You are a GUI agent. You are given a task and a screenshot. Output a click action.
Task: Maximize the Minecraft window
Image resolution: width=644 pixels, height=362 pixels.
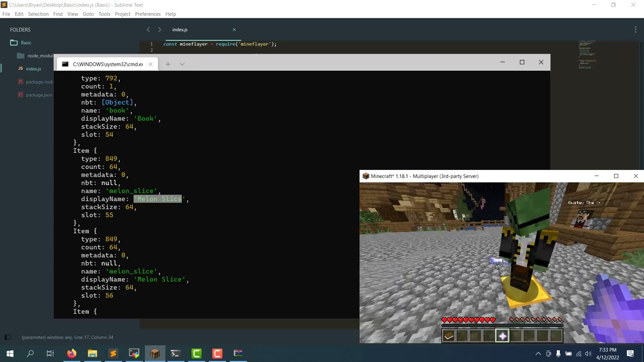(x=616, y=176)
